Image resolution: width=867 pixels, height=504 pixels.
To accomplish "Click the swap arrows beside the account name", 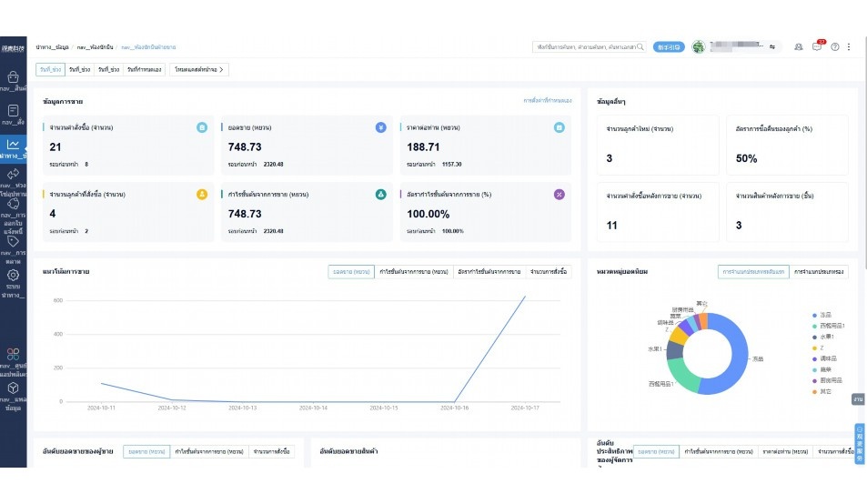I will [772, 46].
